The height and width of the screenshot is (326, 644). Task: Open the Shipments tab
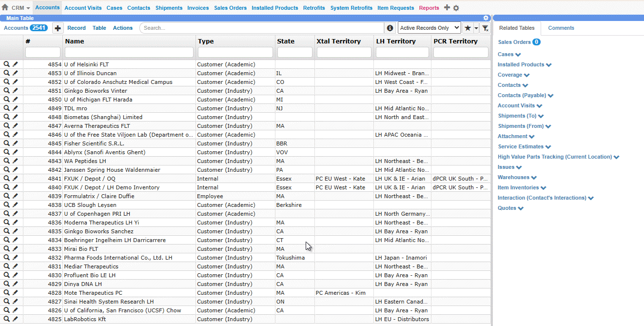tap(169, 8)
